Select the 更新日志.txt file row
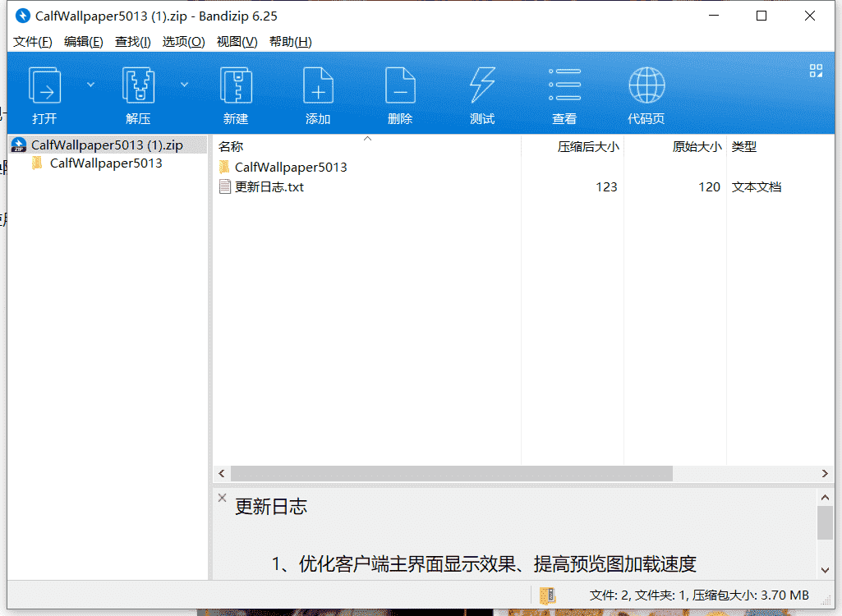 click(x=523, y=187)
